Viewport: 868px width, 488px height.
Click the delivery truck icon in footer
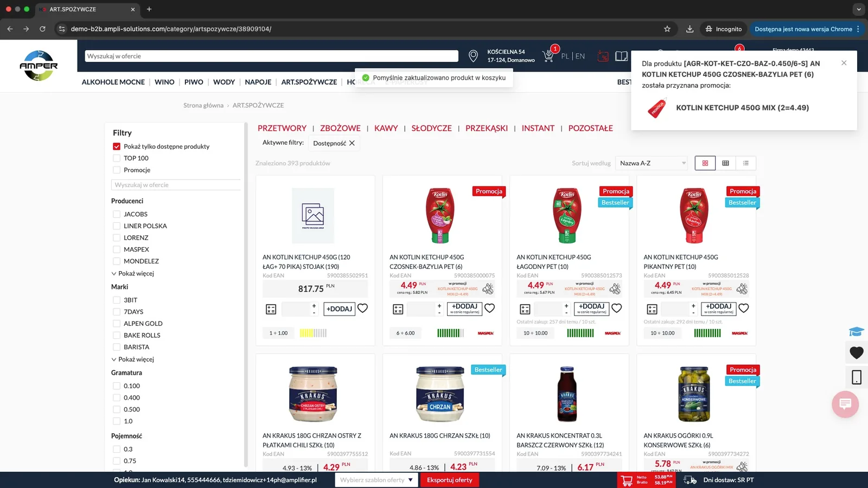coord(690,480)
